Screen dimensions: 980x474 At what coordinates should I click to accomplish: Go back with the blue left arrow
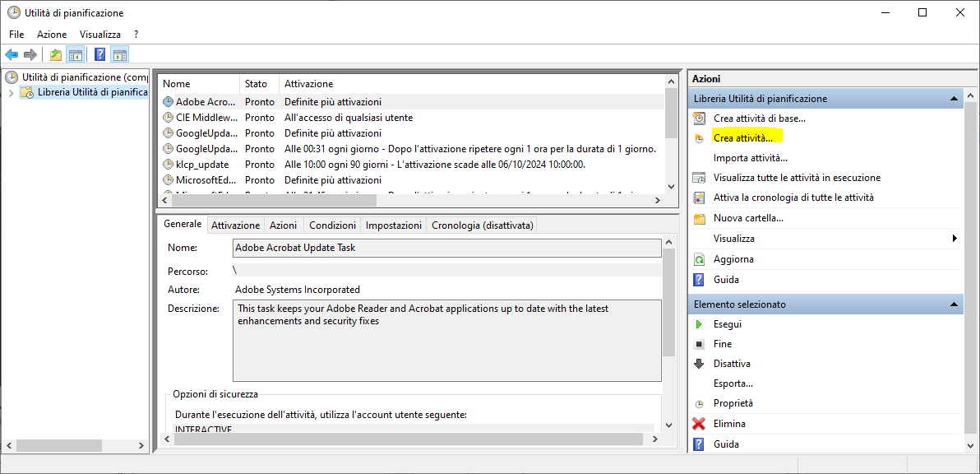(12, 54)
